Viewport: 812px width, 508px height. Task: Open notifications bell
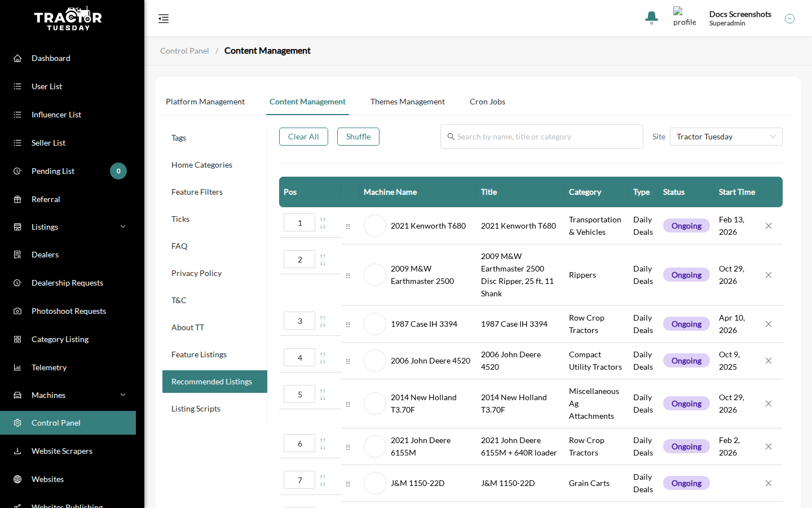(x=651, y=17)
